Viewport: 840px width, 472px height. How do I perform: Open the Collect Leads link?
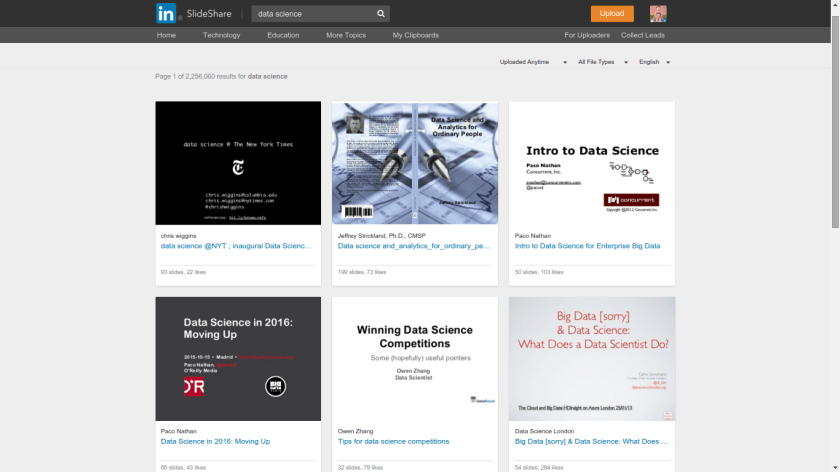(x=642, y=35)
